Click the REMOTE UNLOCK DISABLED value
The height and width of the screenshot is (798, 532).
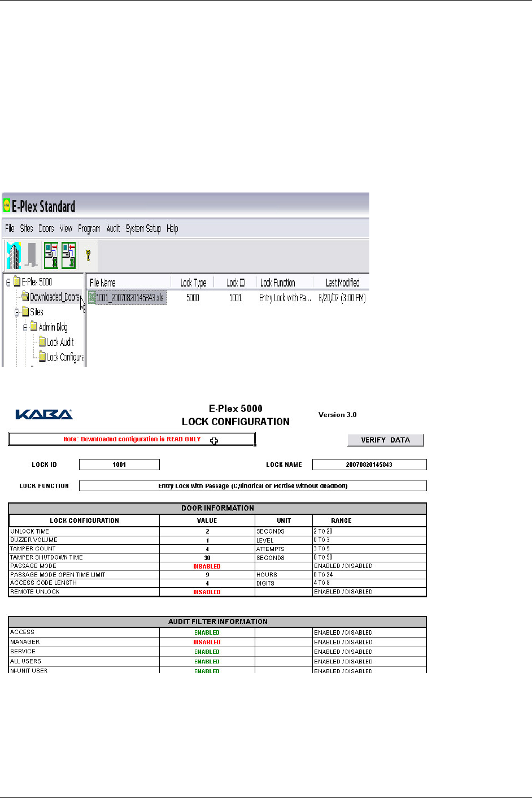click(207, 592)
